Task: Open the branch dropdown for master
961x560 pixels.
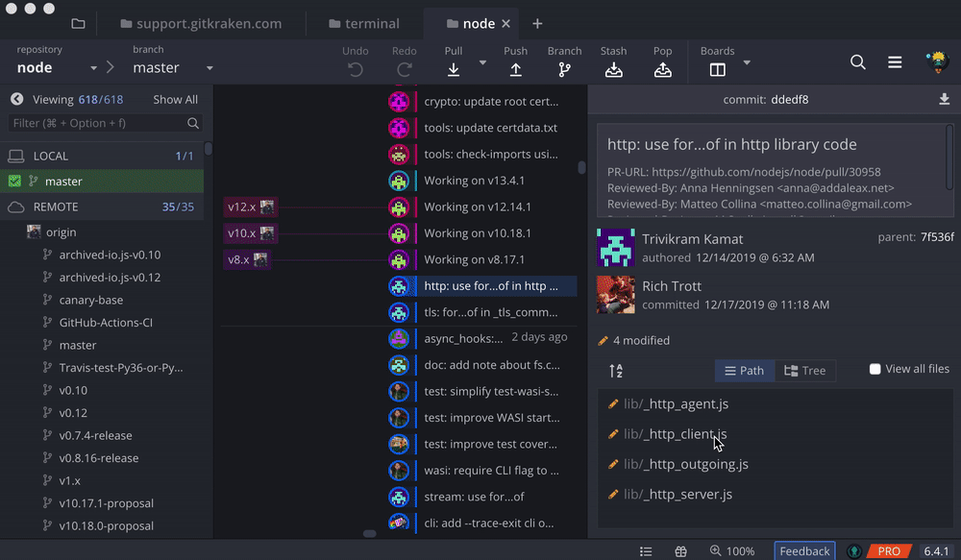Action: point(209,68)
